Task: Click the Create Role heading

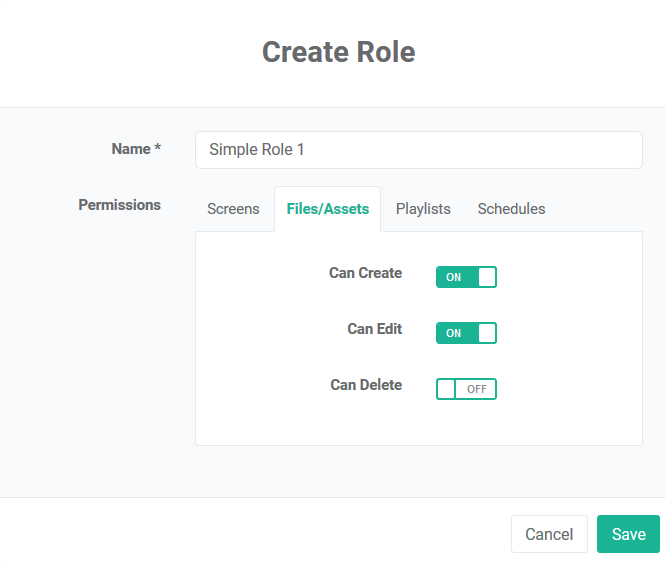Action: point(338,52)
